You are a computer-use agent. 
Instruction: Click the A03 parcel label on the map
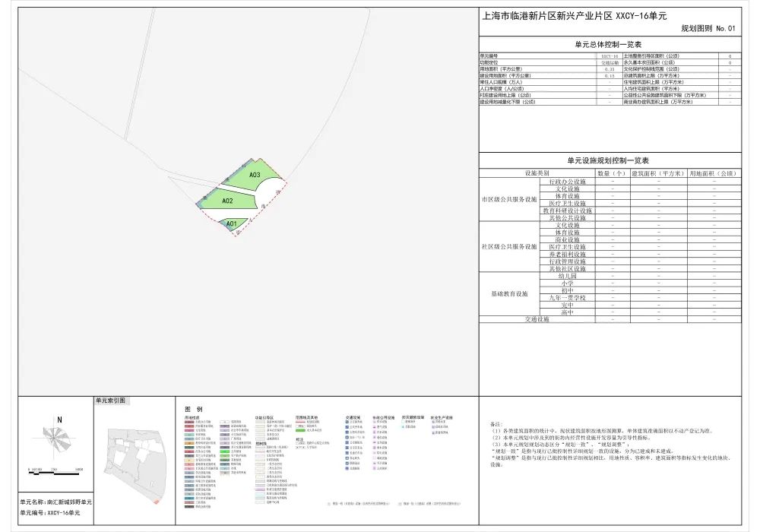click(x=255, y=175)
